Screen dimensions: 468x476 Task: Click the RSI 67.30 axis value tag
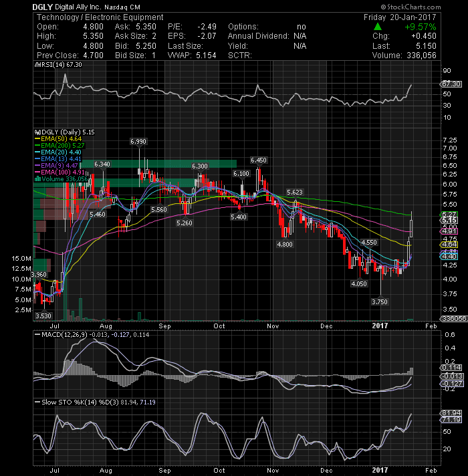[451, 84]
